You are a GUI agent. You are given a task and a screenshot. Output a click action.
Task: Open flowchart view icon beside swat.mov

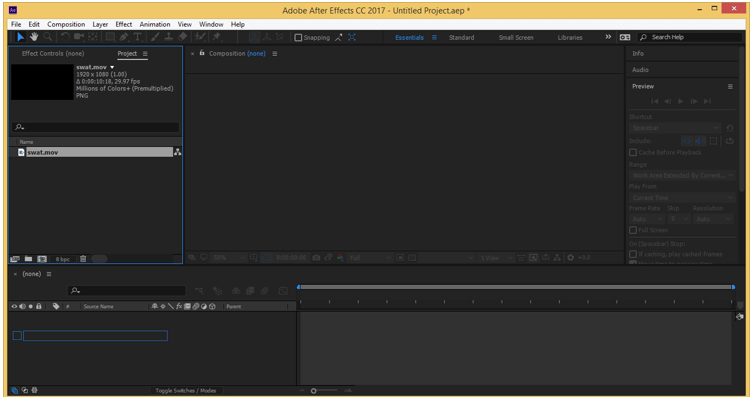(177, 152)
